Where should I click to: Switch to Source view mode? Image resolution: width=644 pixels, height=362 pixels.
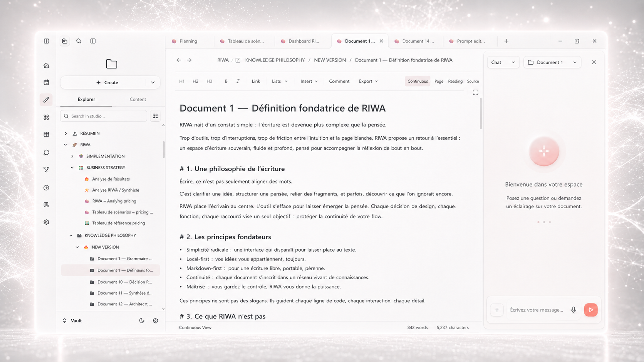click(x=473, y=81)
